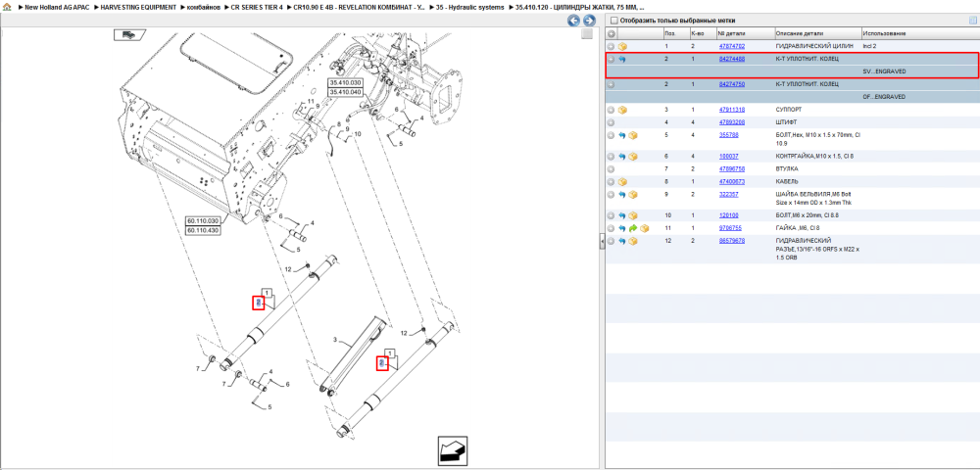
Task: Click the blue arrow icon for КОНТРГАЙКА row
Action: [622, 156]
